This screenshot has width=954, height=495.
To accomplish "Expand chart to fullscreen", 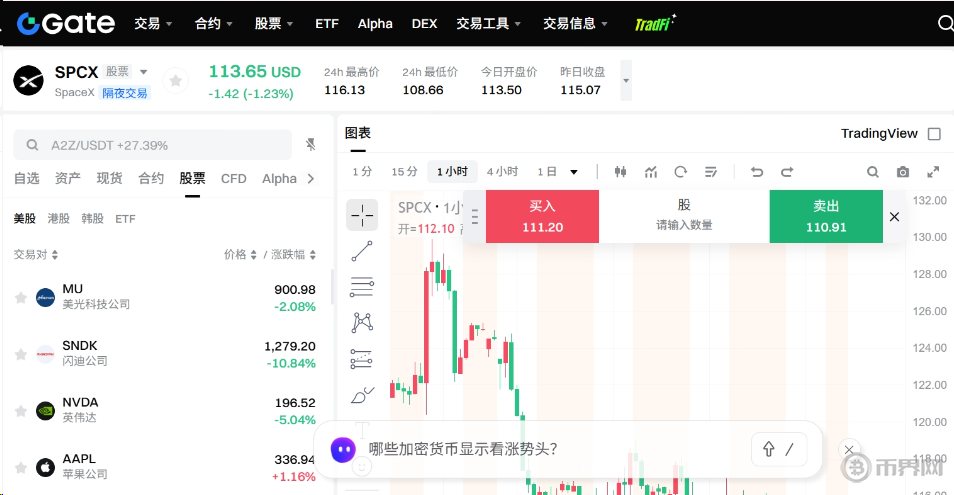I will click(933, 172).
